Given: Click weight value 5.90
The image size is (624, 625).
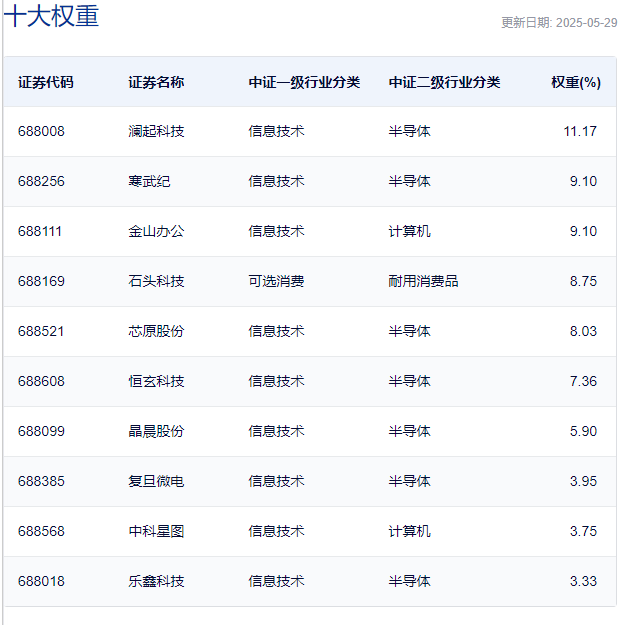Looking at the screenshot, I should [x=583, y=431].
